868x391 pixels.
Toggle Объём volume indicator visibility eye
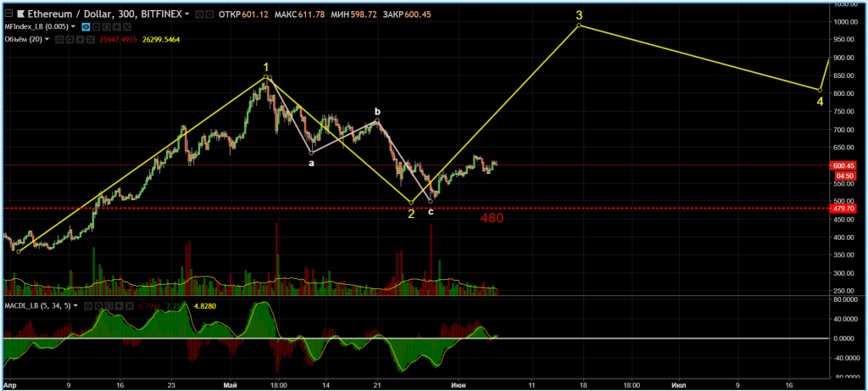[x=59, y=39]
